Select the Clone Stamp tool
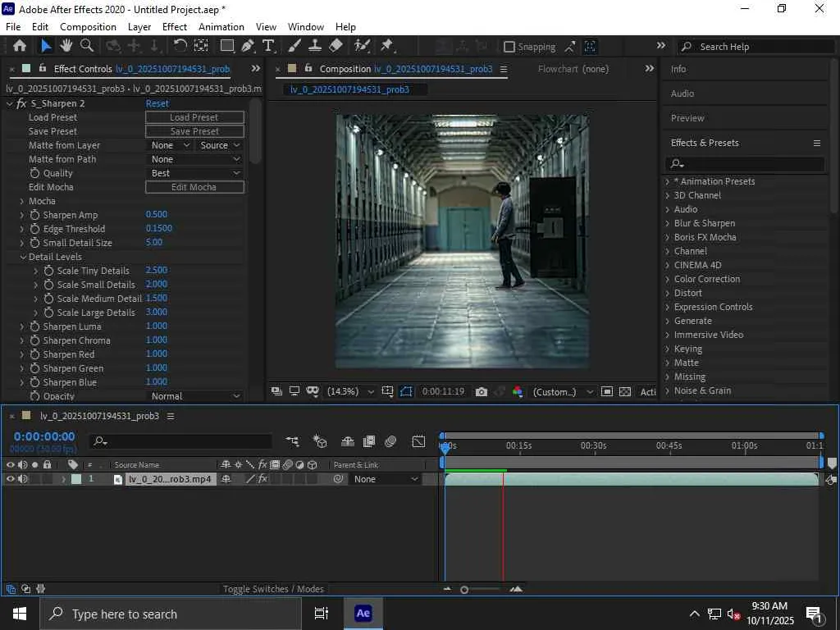Image resolution: width=840 pixels, height=630 pixels. pyautogui.click(x=315, y=46)
